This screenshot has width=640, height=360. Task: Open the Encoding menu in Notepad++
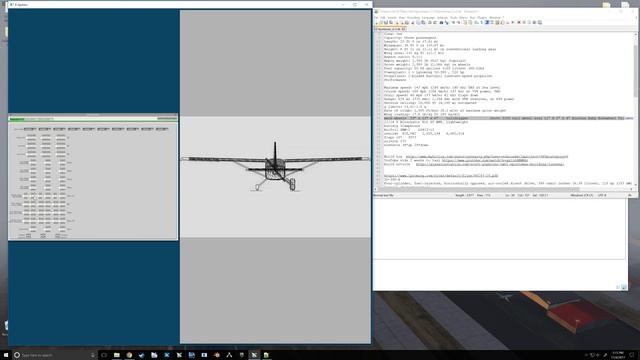413,18
